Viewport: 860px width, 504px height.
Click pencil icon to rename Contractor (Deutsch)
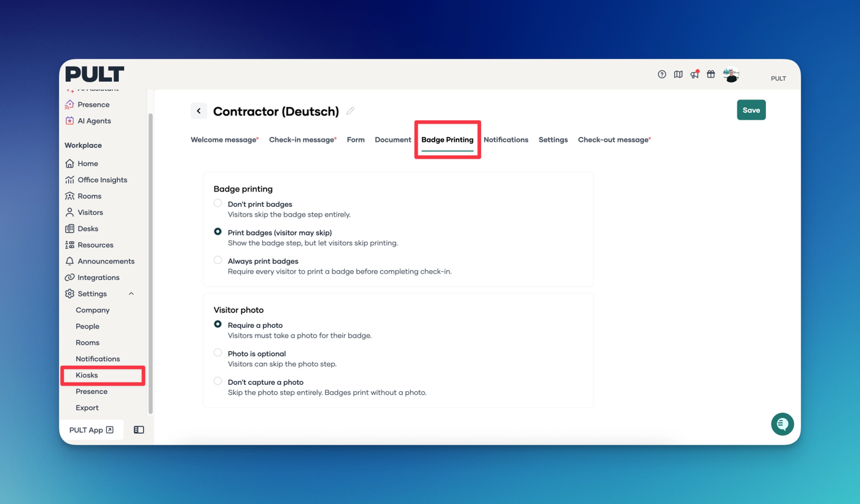350,111
